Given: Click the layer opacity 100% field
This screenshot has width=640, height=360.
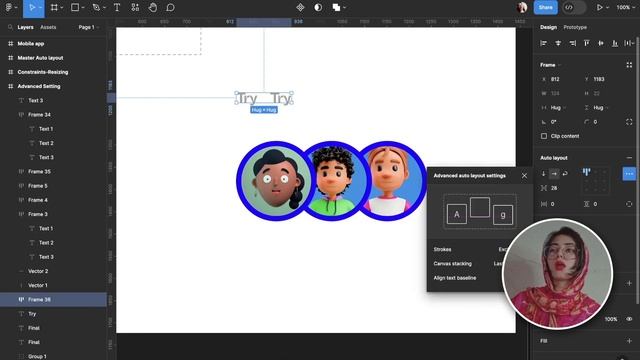Looking at the screenshot, I should coord(611,319).
